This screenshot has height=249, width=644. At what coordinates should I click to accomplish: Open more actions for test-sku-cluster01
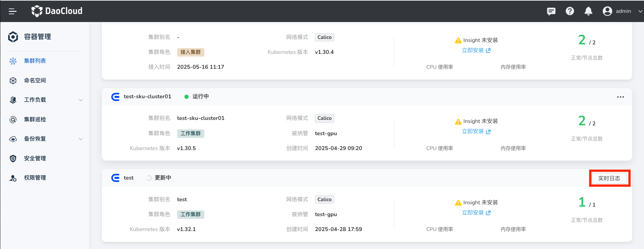(x=620, y=97)
